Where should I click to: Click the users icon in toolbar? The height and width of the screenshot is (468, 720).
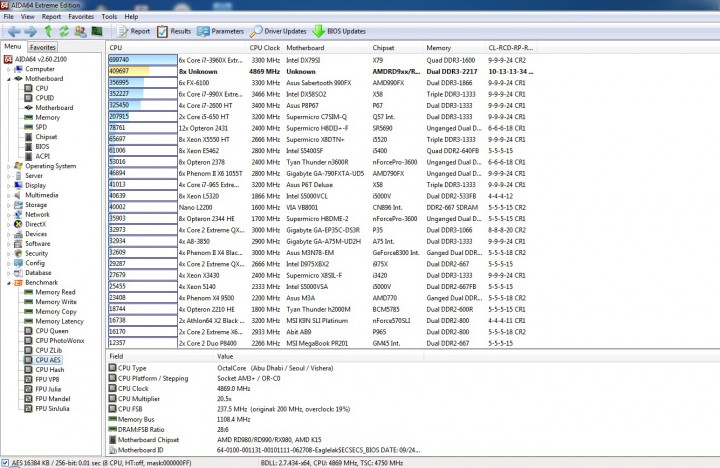[x=80, y=31]
